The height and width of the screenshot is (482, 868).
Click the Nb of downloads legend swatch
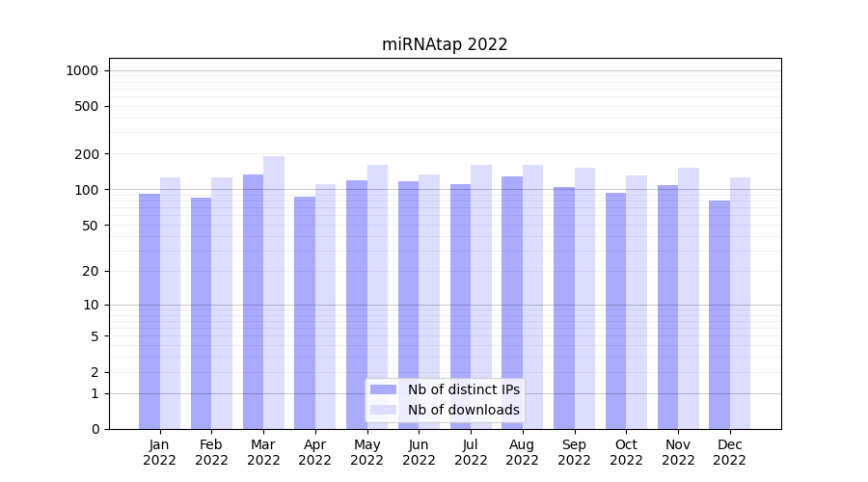click(x=383, y=410)
